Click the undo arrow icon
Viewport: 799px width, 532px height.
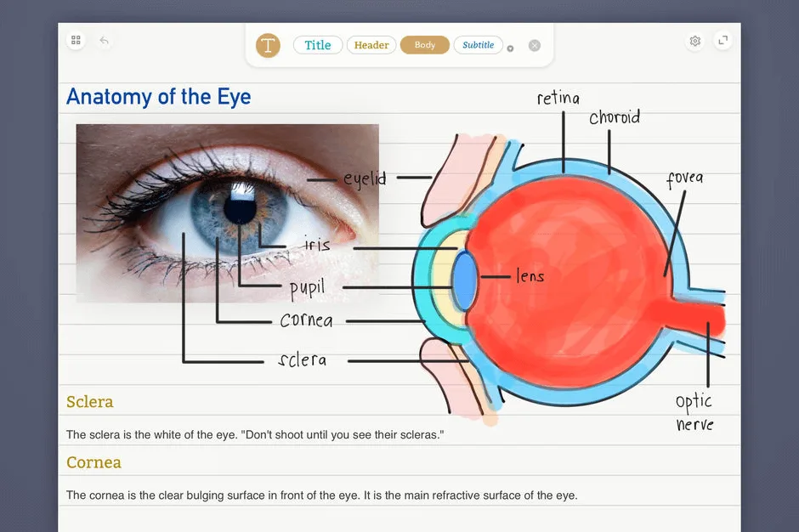104,40
